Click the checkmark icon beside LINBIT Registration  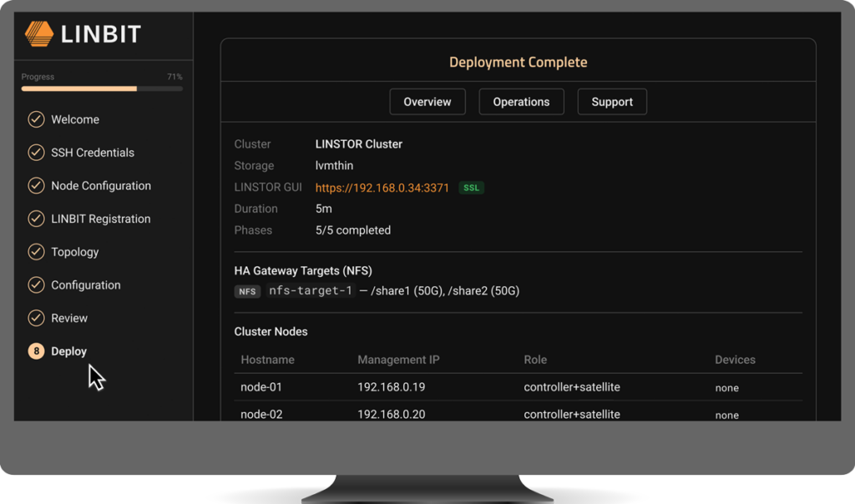[36, 219]
